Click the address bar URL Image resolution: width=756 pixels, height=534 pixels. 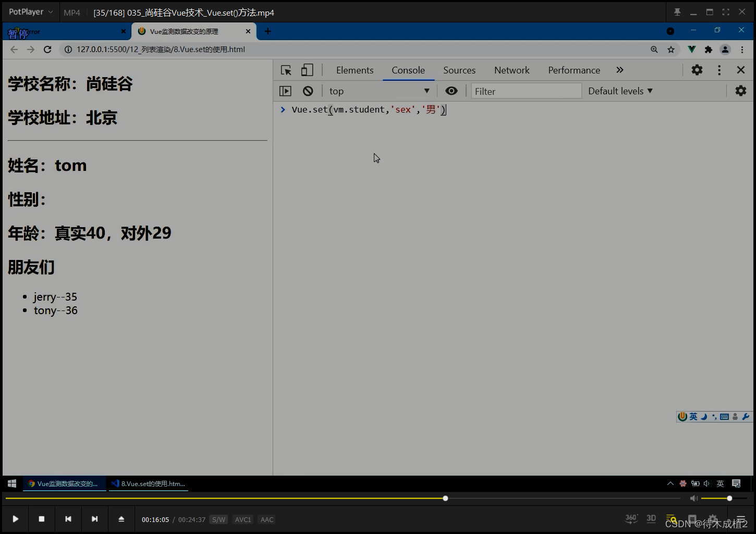161,49
